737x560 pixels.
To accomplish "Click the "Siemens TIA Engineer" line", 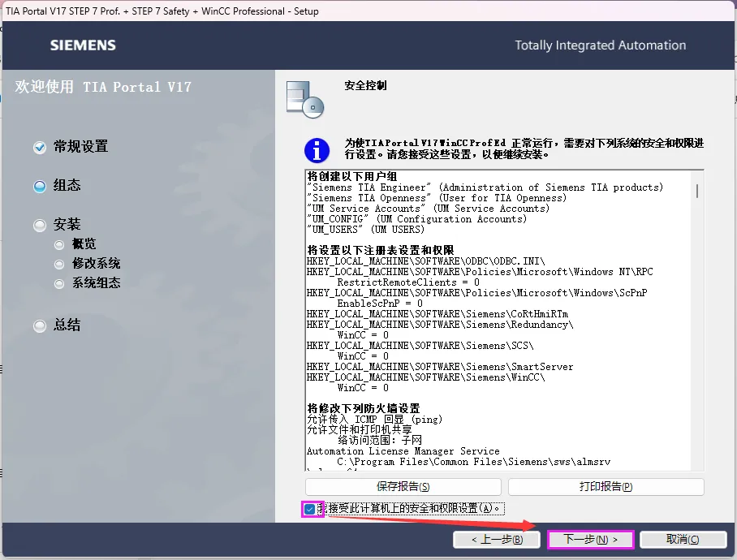I will click(x=485, y=187).
